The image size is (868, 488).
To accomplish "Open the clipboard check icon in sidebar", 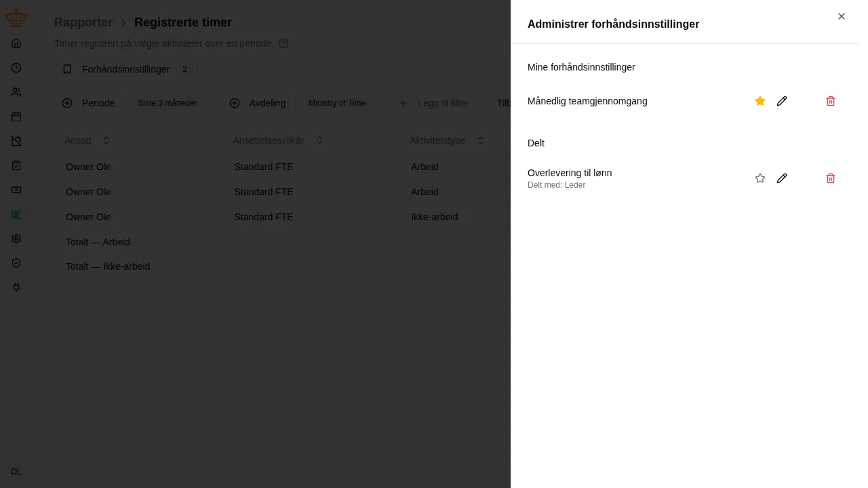I will [16, 165].
